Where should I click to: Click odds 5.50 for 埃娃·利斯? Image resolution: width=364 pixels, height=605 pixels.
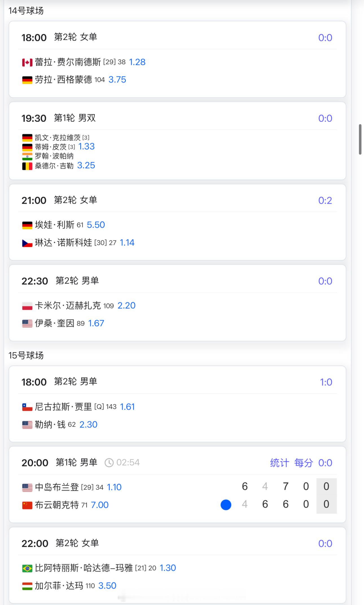[96, 225]
